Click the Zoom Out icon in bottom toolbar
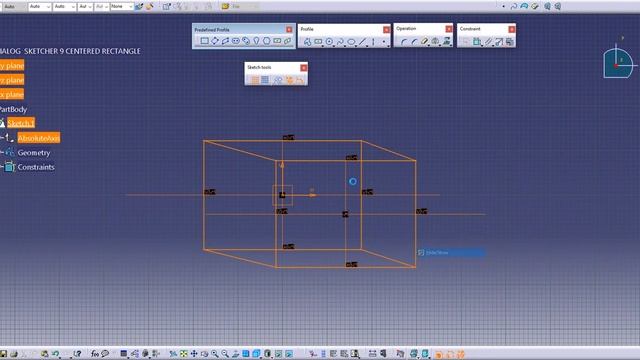The image size is (640, 360). pyautogui.click(x=225, y=353)
